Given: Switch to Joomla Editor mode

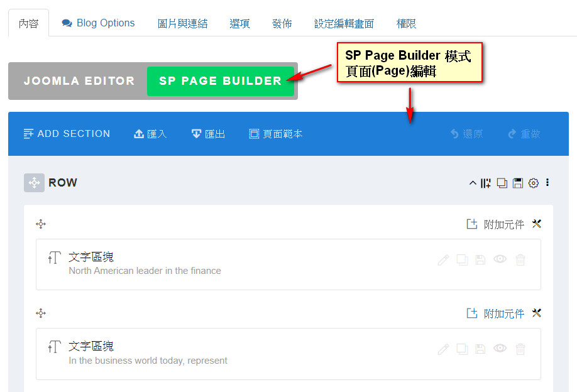Looking at the screenshot, I should [x=79, y=81].
